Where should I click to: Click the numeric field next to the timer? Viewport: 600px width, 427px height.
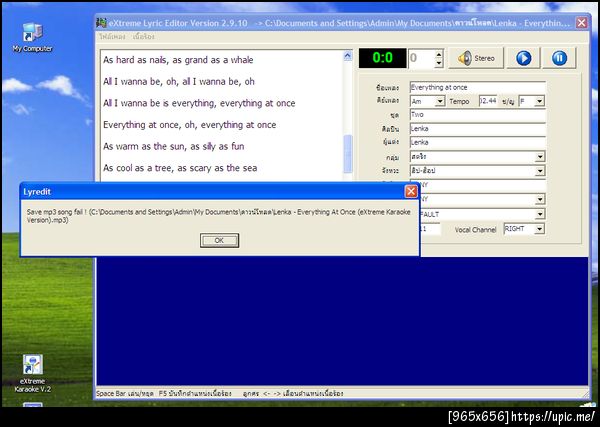point(422,58)
